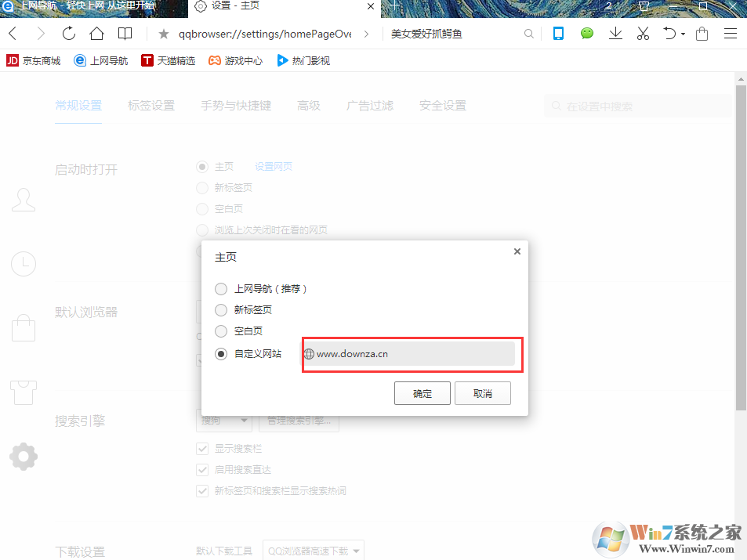Open the reading list split-page icon

pyautogui.click(x=125, y=34)
